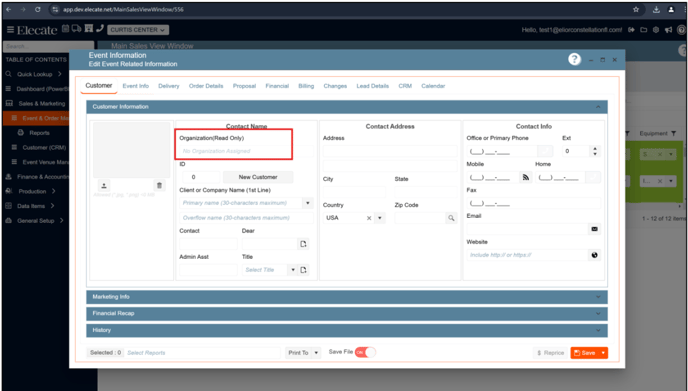The height and width of the screenshot is (391, 688).
Task: Click the website globe icon
Action: (x=595, y=255)
